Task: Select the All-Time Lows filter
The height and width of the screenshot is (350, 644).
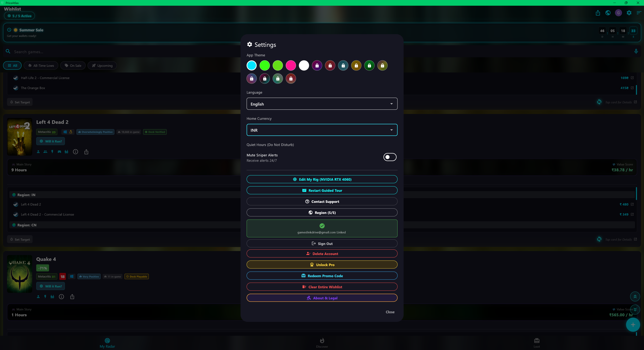Action: pos(41,65)
